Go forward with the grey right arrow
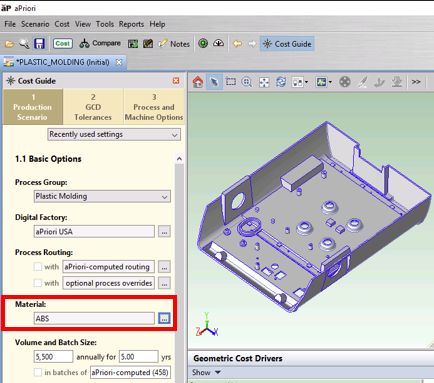The image size is (434, 383). click(252, 44)
